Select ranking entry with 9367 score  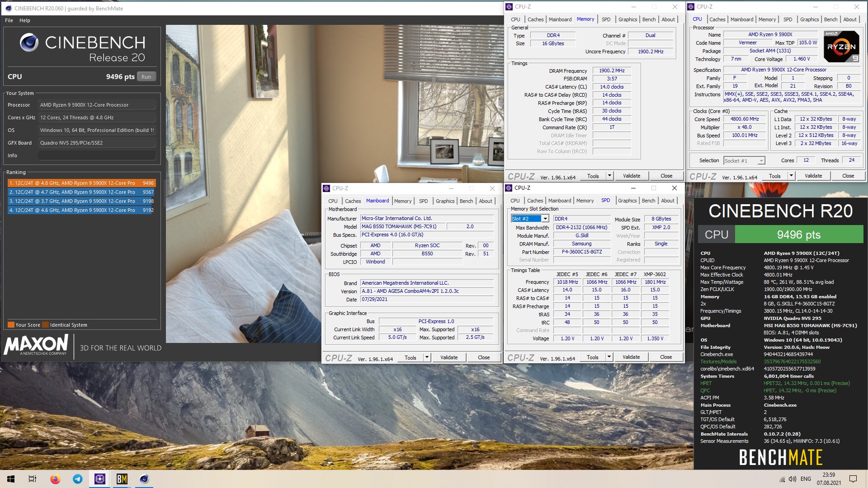[x=81, y=192]
